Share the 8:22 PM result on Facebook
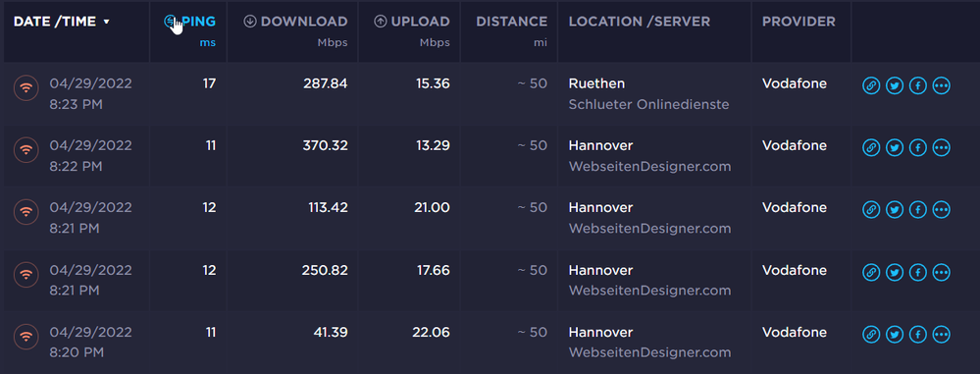The height and width of the screenshot is (374, 980). pos(917,147)
